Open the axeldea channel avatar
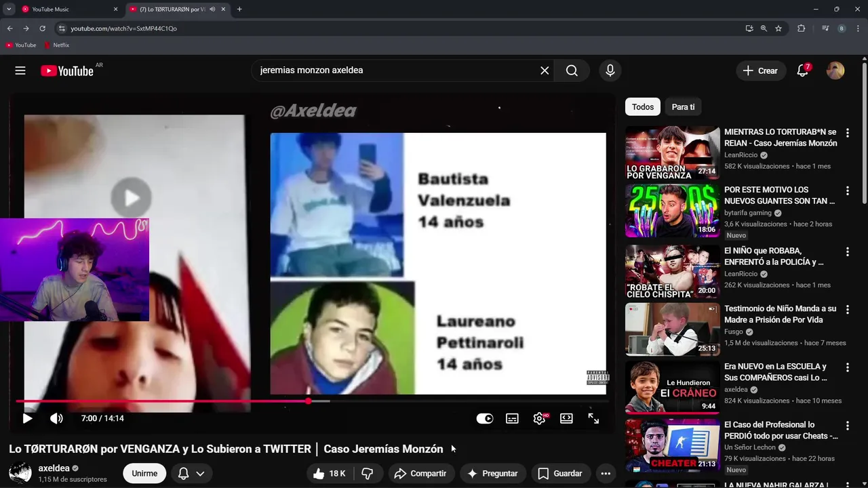 (x=20, y=473)
